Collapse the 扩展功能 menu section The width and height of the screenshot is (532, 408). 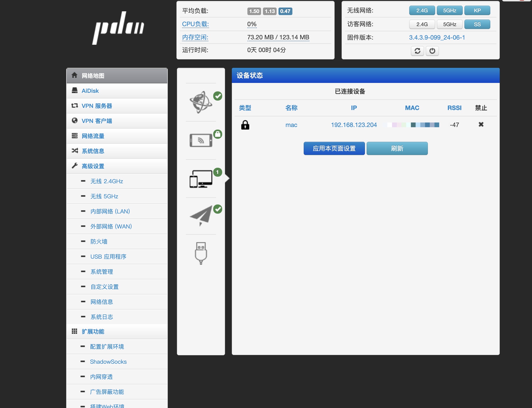click(93, 331)
